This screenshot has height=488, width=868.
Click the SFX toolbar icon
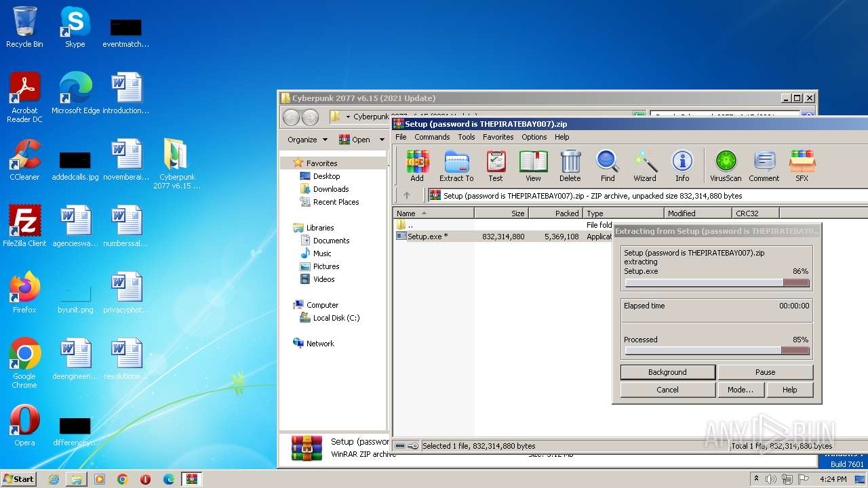click(x=802, y=166)
